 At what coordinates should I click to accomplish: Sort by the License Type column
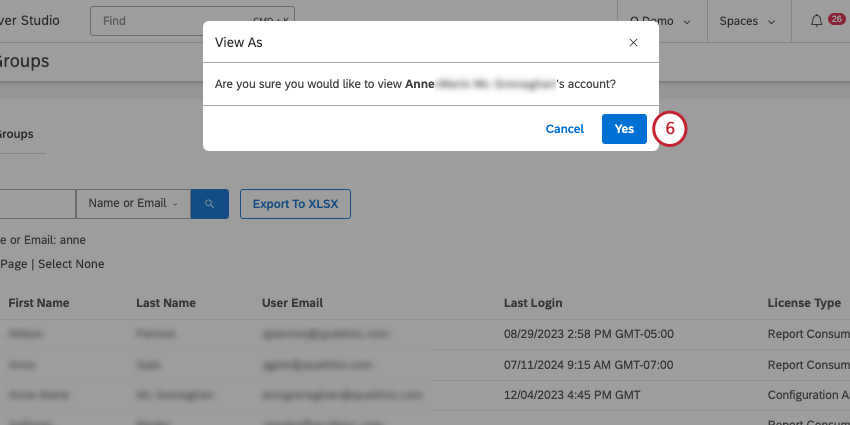(803, 303)
